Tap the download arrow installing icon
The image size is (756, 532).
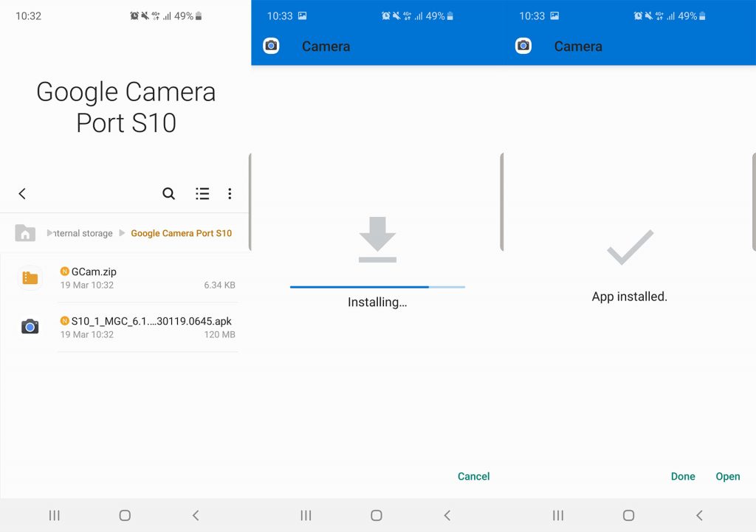point(377,240)
